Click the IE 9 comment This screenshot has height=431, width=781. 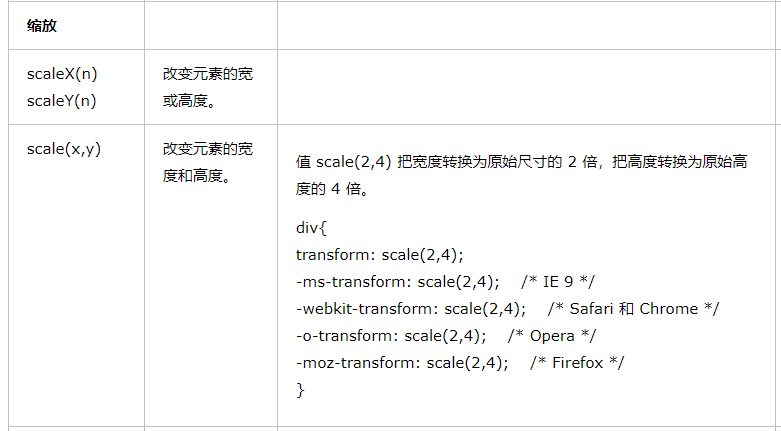558,282
